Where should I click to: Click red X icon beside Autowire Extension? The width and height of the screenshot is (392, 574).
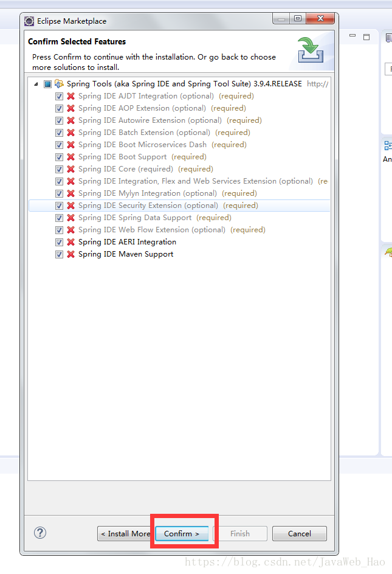point(71,120)
